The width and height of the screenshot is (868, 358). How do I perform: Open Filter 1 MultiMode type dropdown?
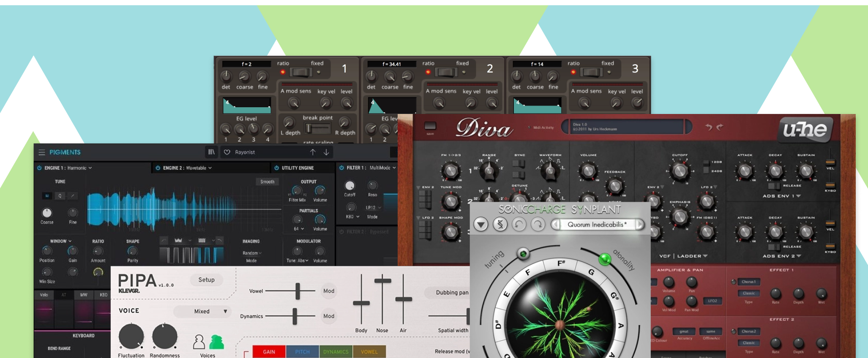click(x=382, y=168)
